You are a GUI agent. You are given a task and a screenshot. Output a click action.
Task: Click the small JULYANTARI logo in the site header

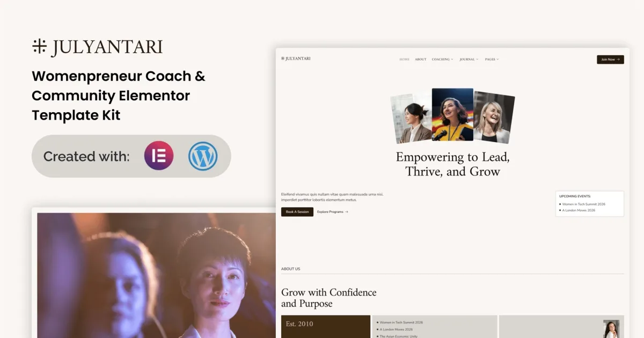point(296,58)
